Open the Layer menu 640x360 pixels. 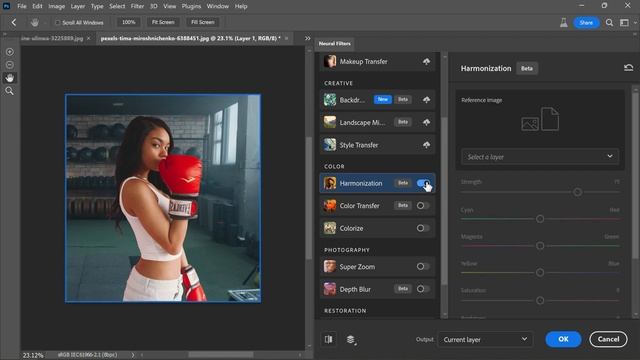[x=78, y=6]
